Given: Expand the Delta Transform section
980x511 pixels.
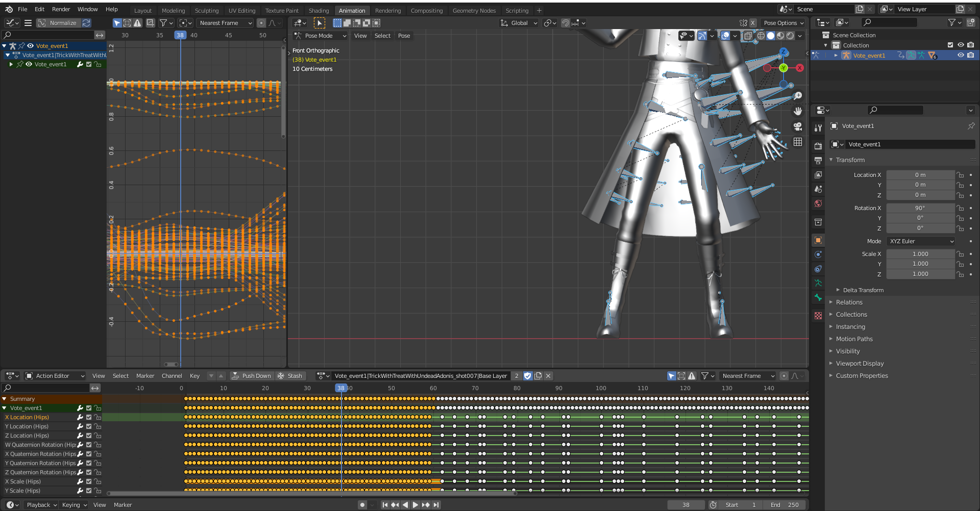Looking at the screenshot, I should [x=863, y=290].
